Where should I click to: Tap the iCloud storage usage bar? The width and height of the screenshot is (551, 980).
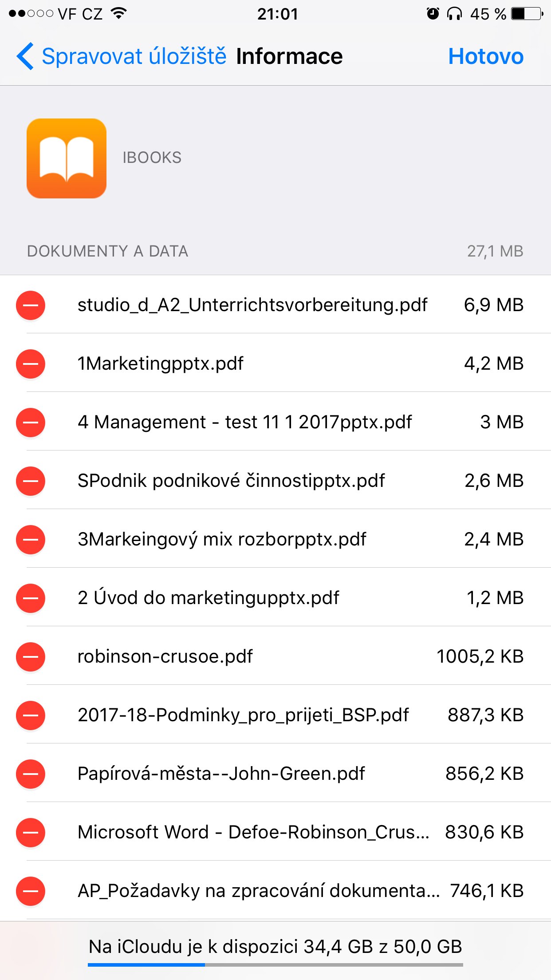(x=275, y=964)
